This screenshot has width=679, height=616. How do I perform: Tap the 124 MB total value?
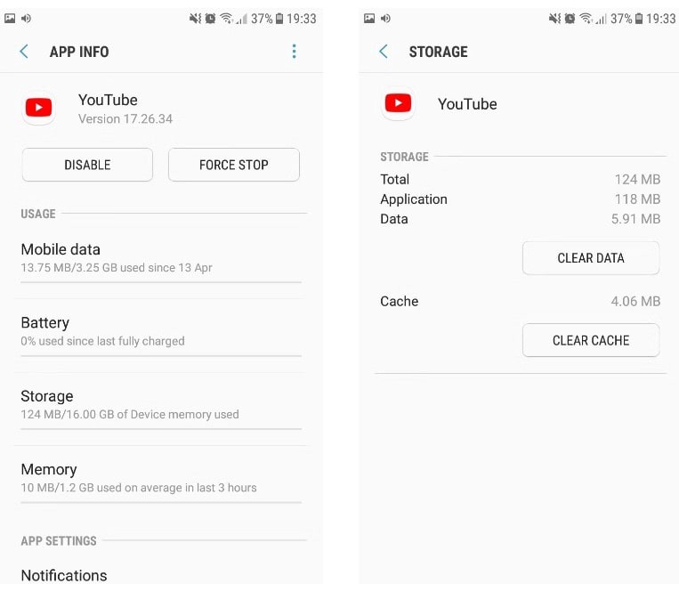pos(637,179)
